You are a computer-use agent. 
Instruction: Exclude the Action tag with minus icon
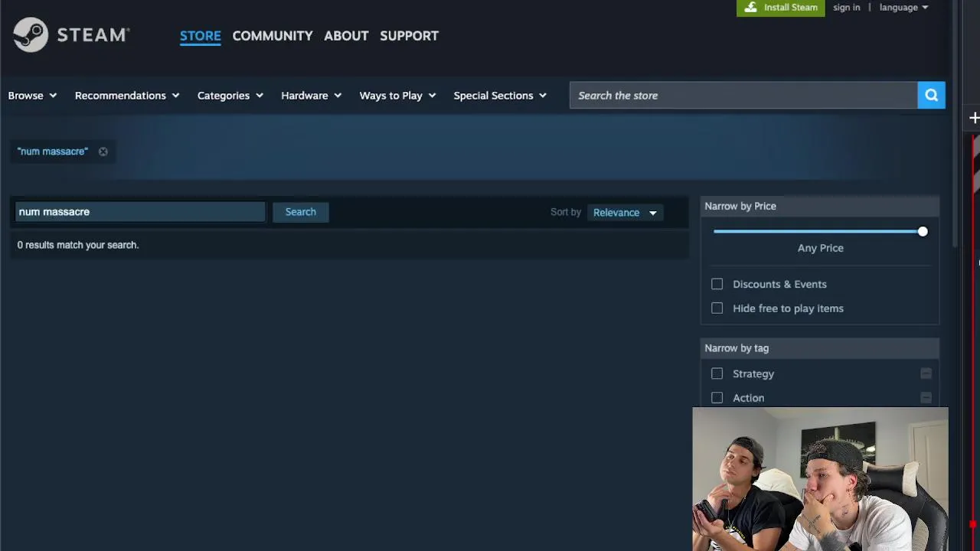(926, 398)
